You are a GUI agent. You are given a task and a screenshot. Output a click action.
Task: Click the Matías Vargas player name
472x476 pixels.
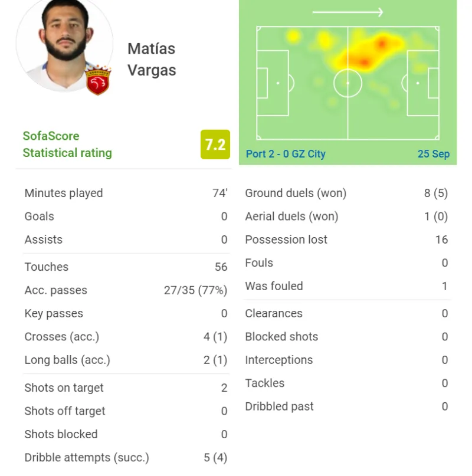[x=152, y=59]
